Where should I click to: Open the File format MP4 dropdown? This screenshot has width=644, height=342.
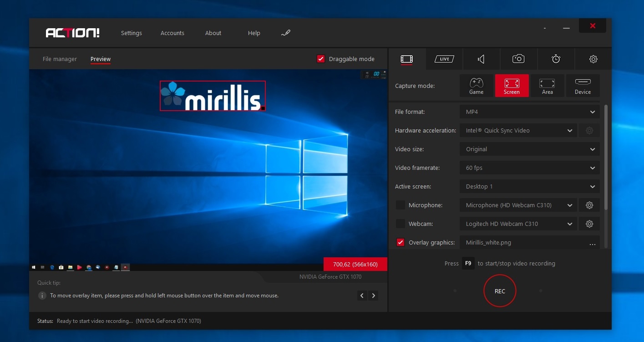[x=530, y=112]
